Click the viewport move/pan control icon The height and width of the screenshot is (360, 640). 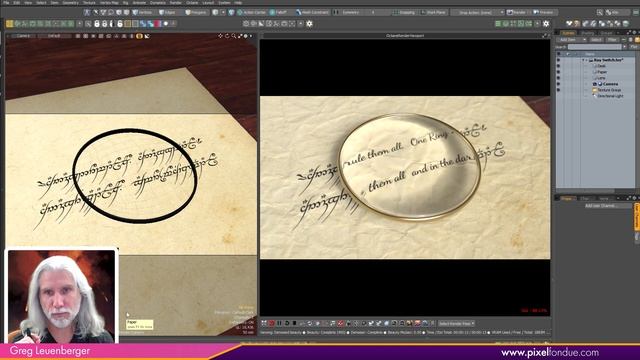coord(220,36)
